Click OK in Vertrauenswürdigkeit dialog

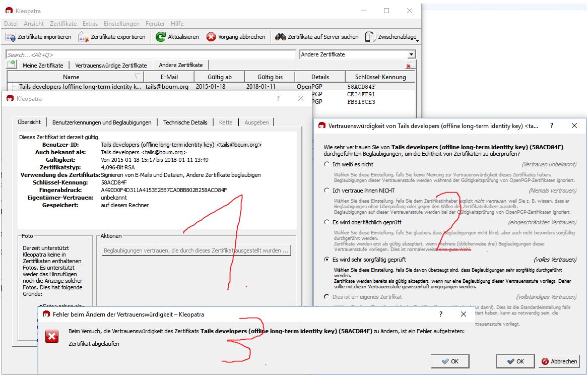pos(515,361)
